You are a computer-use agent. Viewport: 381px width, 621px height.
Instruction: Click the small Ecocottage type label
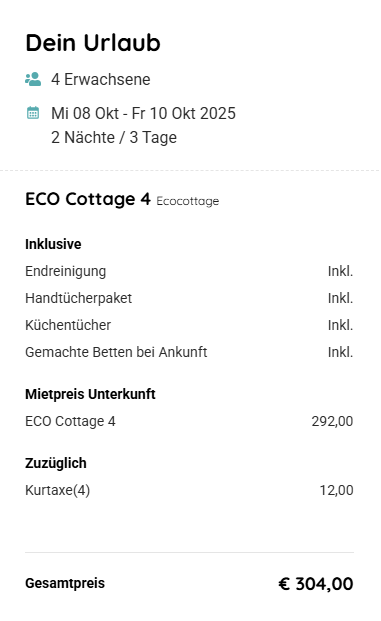(x=188, y=201)
